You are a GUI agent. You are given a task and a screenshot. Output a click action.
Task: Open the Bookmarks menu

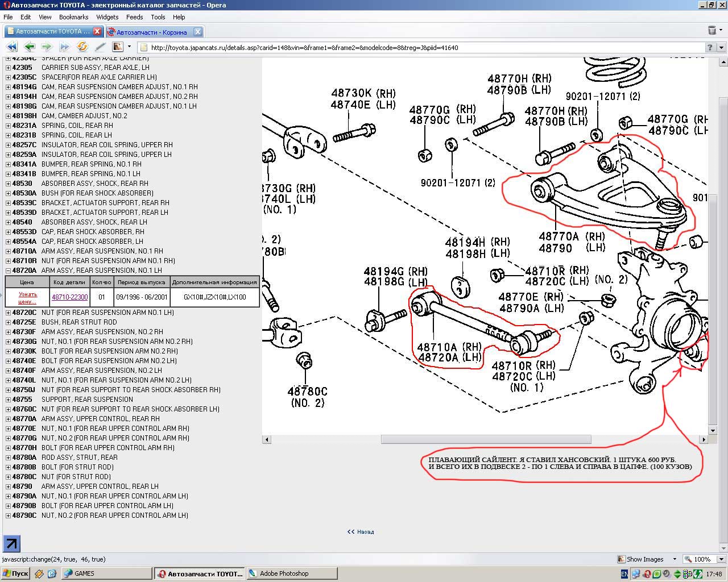tap(73, 17)
